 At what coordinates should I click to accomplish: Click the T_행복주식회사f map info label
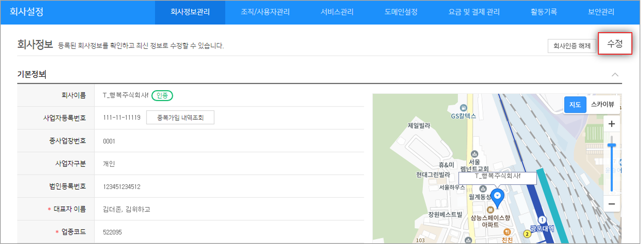497,176
